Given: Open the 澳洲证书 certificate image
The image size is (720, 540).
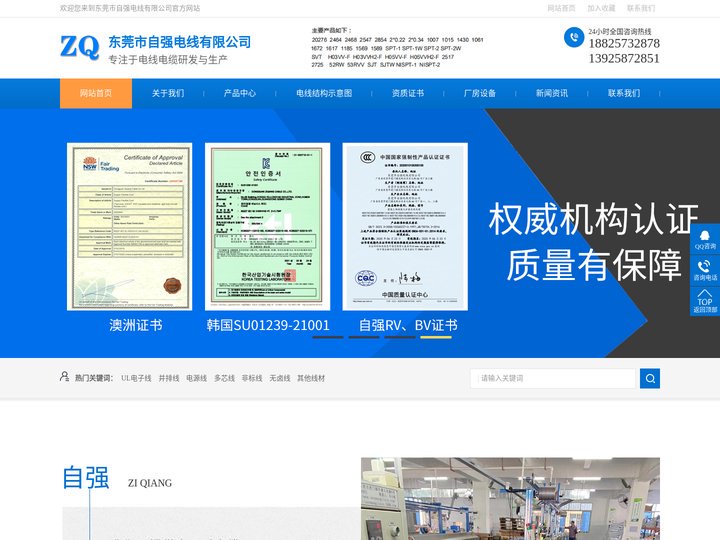Looking at the screenshot, I should coord(129,226).
